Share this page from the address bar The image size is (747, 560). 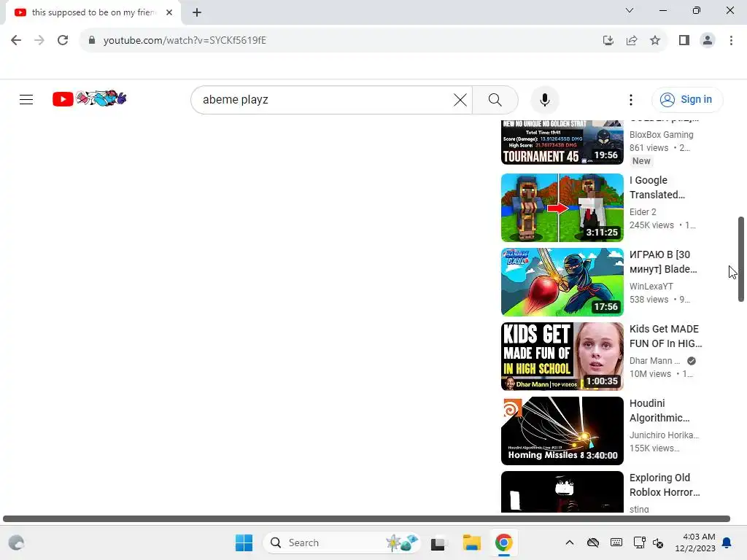(632, 41)
